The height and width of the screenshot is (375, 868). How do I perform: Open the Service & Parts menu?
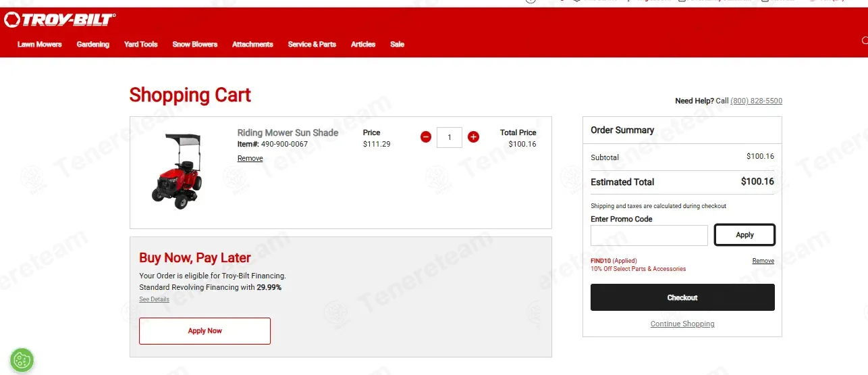[x=312, y=45]
